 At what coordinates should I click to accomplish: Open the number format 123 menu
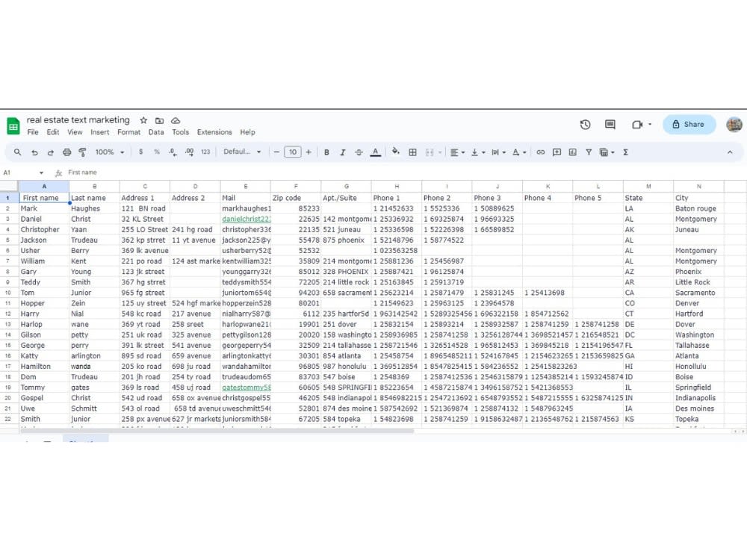(x=205, y=152)
